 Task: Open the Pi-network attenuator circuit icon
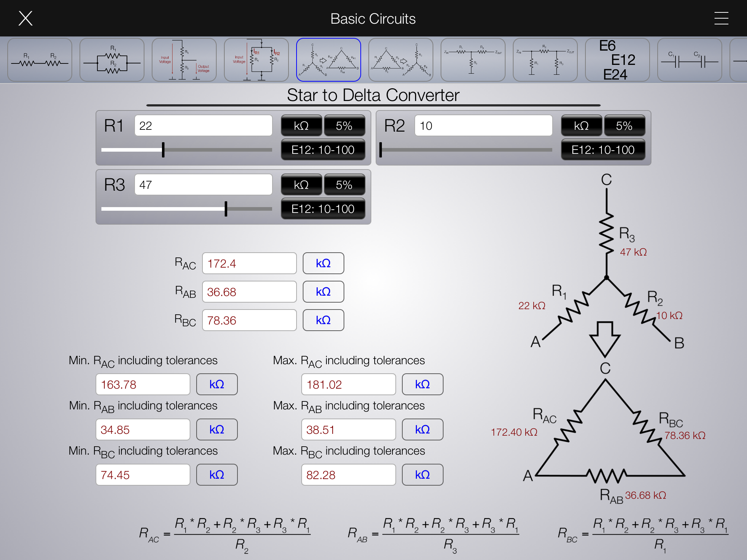pos(545,60)
